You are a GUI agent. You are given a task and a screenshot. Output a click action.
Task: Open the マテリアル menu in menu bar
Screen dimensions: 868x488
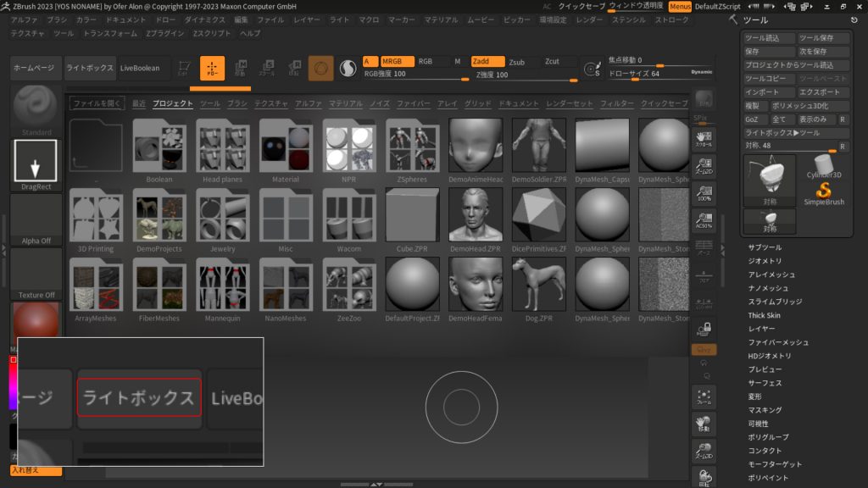[441, 19]
